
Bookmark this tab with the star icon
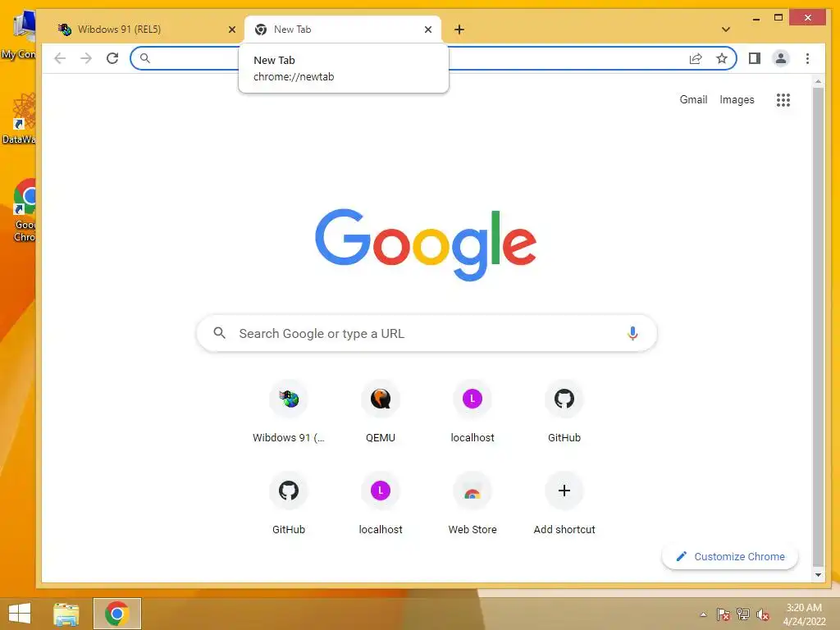coord(722,58)
